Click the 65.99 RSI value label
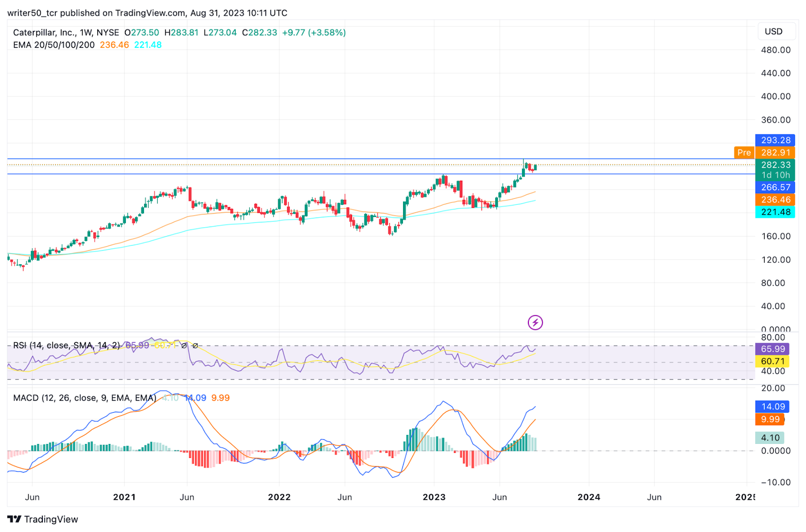 tap(773, 349)
